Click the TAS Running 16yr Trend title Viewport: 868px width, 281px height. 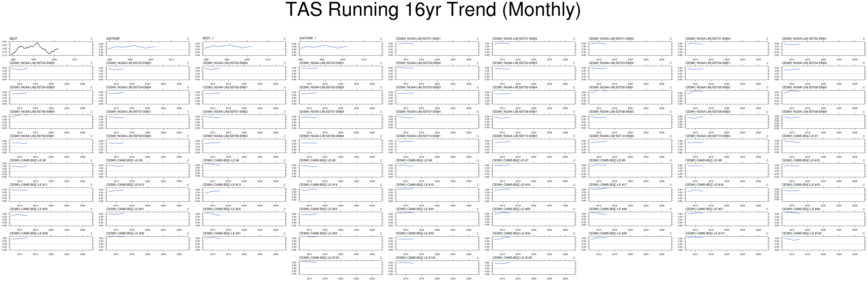433,9
